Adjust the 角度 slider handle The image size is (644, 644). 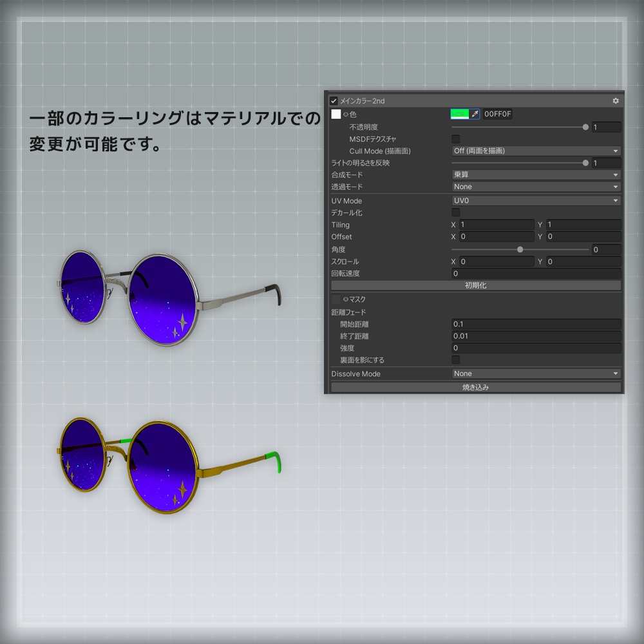pos(520,249)
